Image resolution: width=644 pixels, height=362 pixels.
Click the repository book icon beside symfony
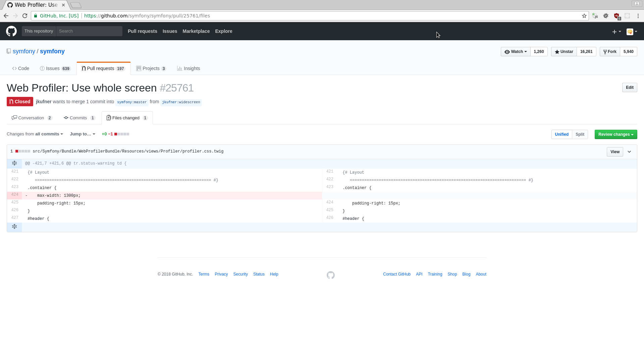point(9,51)
